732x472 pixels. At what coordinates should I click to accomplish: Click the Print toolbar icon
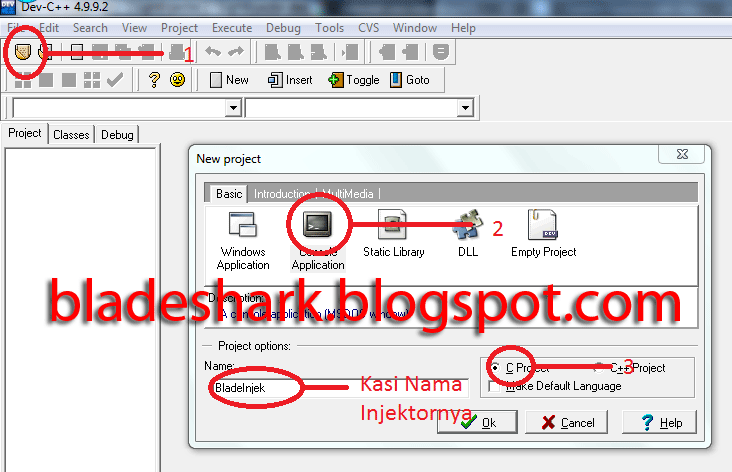[x=177, y=51]
